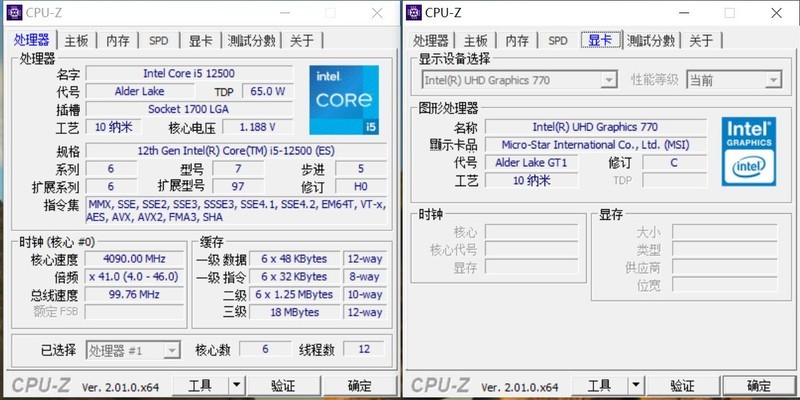The height and width of the screenshot is (400, 800).
Task: Open 工具 dropdown arrow in right window
Action: [x=636, y=385]
